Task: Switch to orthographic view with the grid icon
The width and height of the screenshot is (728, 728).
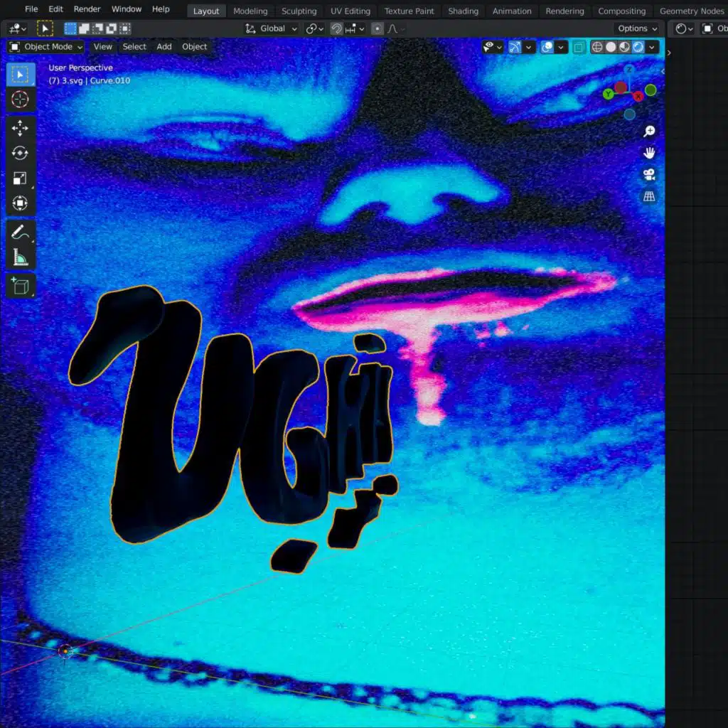Action: point(649,196)
